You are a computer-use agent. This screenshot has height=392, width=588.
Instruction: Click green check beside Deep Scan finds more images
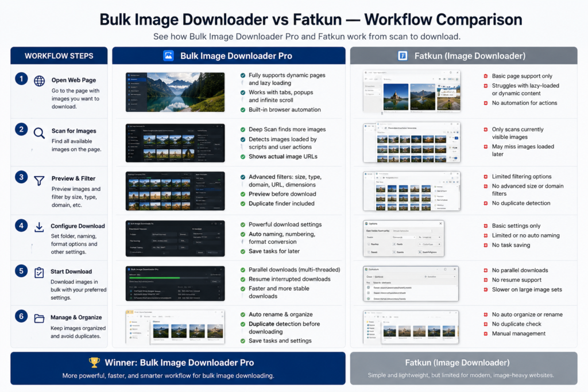[243, 130]
